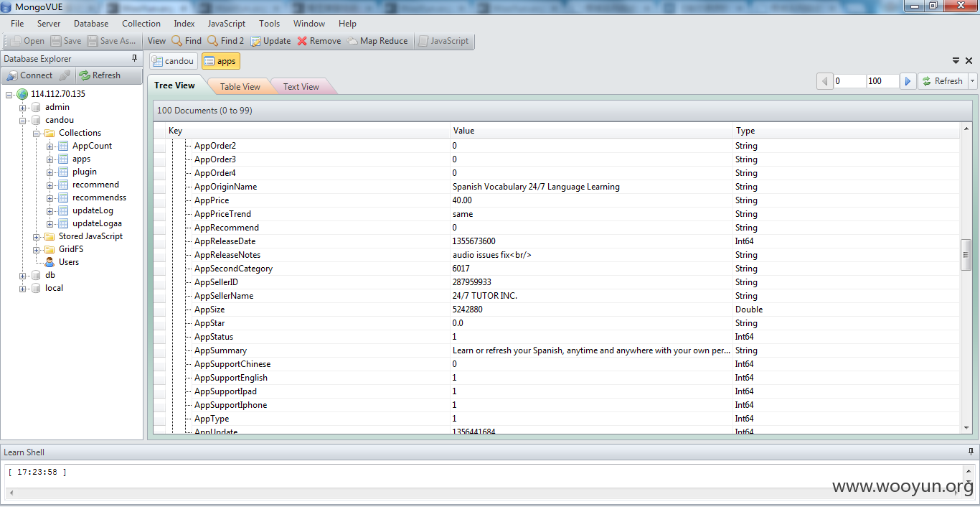Open the Refresh button dropdown arrow
This screenshot has height=507, width=980.
pos(973,81)
